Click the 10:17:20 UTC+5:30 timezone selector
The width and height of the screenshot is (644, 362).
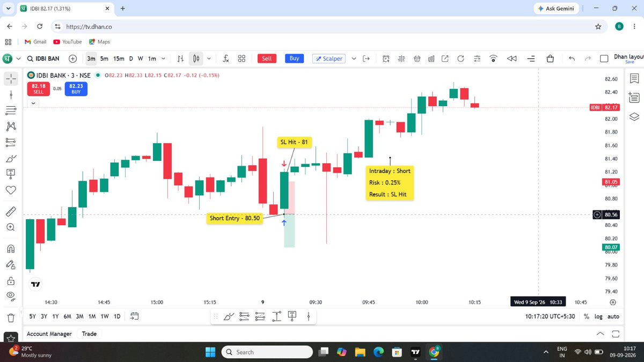tap(550, 316)
